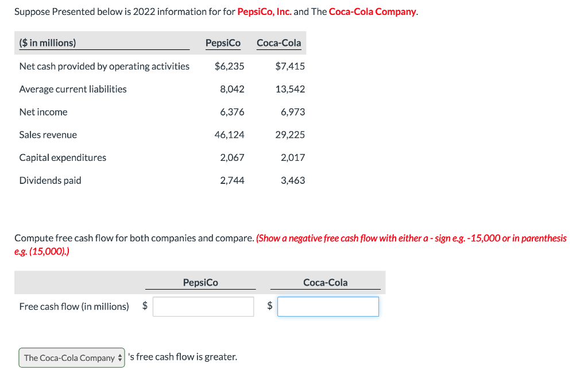Screen dimensions: 588x385
Task: Click the Coca-Cola heading above the answer box
Action: pos(325,282)
